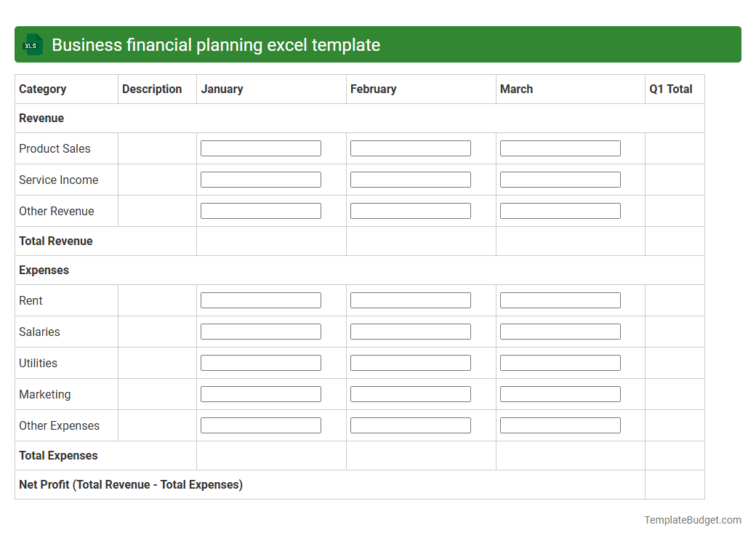Click the February Other Revenue input field
Image resolution: width=756 pixels, height=541 pixels.
tap(410, 210)
